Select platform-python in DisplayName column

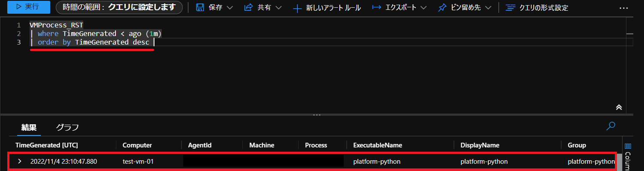click(484, 162)
